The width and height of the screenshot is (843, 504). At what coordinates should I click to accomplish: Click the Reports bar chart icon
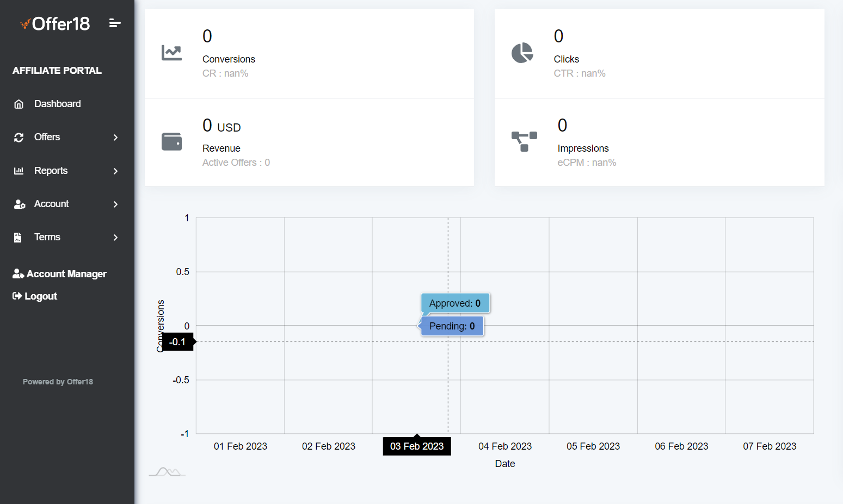[x=19, y=171]
